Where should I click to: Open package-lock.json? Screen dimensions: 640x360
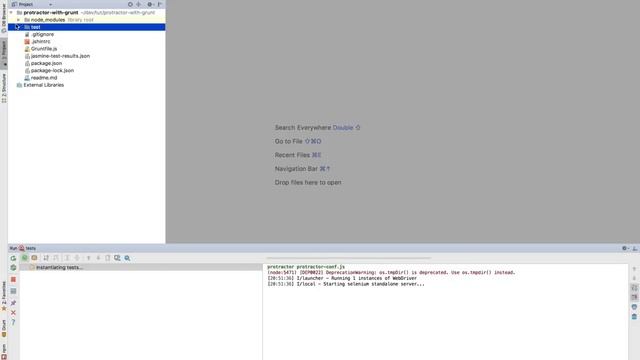pyautogui.click(x=52, y=71)
